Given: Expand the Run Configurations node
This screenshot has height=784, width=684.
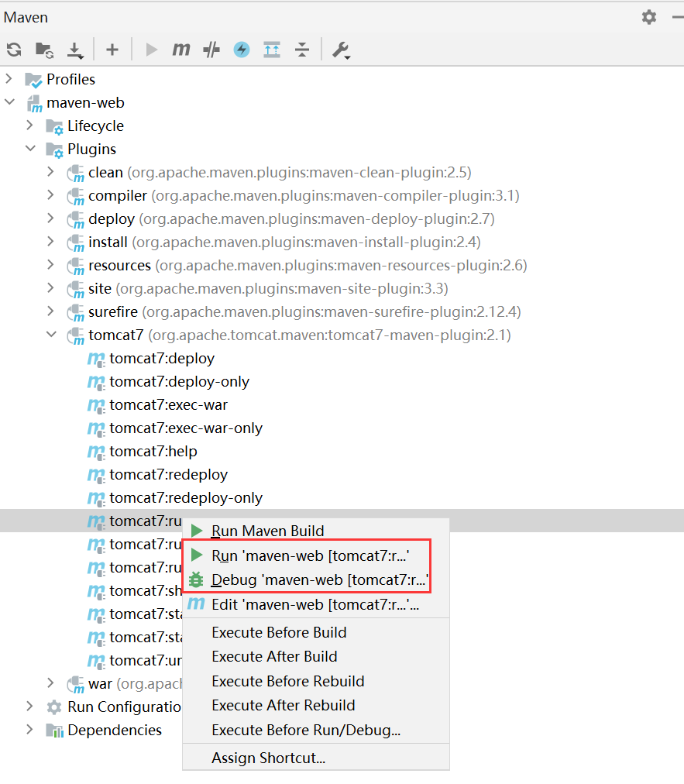Looking at the screenshot, I should pyautogui.click(x=30, y=706).
